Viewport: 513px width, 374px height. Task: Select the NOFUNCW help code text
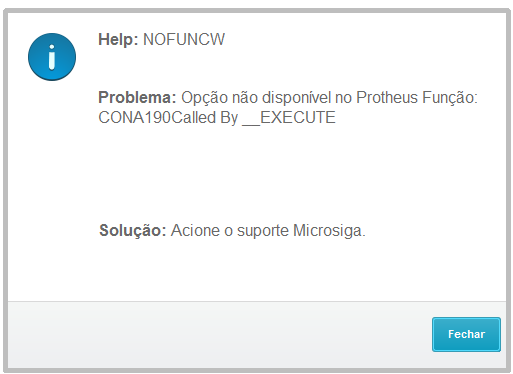(x=184, y=39)
